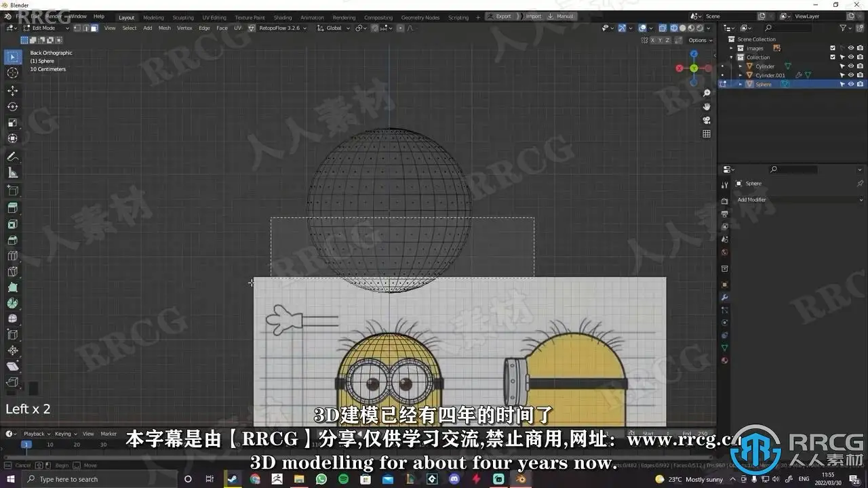The height and width of the screenshot is (488, 868).
Task: Enable edge select mode
Action: [85, 28]
